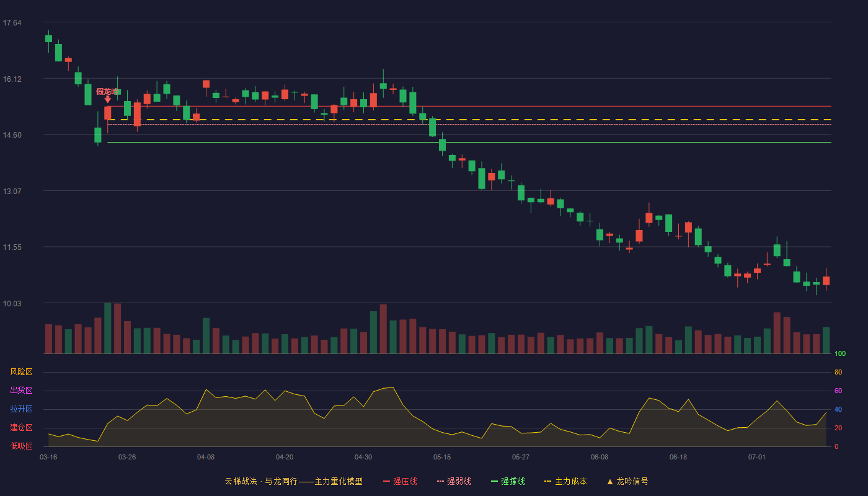Click the red 强压线 legend line icon
The height and width of the screenshot is (496, 868).
pyautogui.click(x=387, y=482)
